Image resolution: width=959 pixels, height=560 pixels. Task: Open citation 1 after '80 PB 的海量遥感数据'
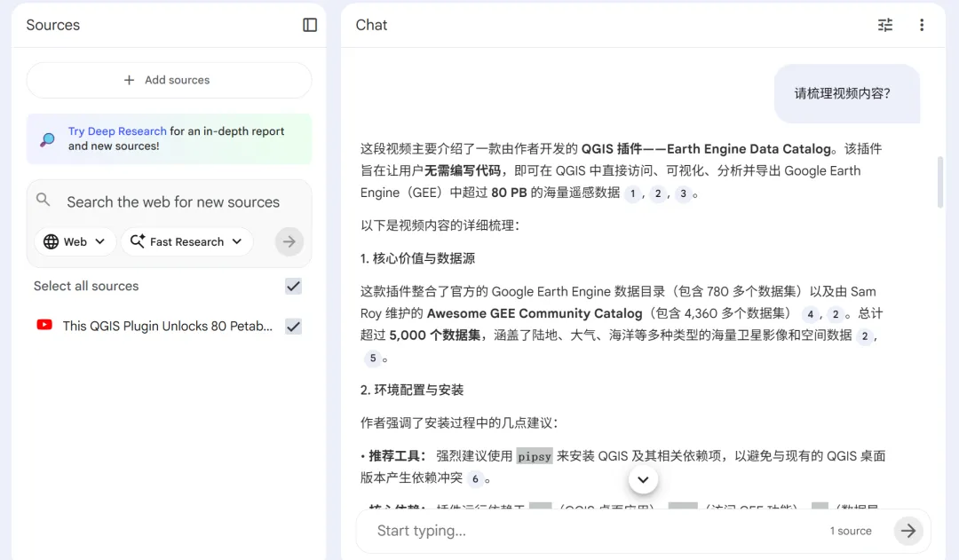(x=632, y=193)
